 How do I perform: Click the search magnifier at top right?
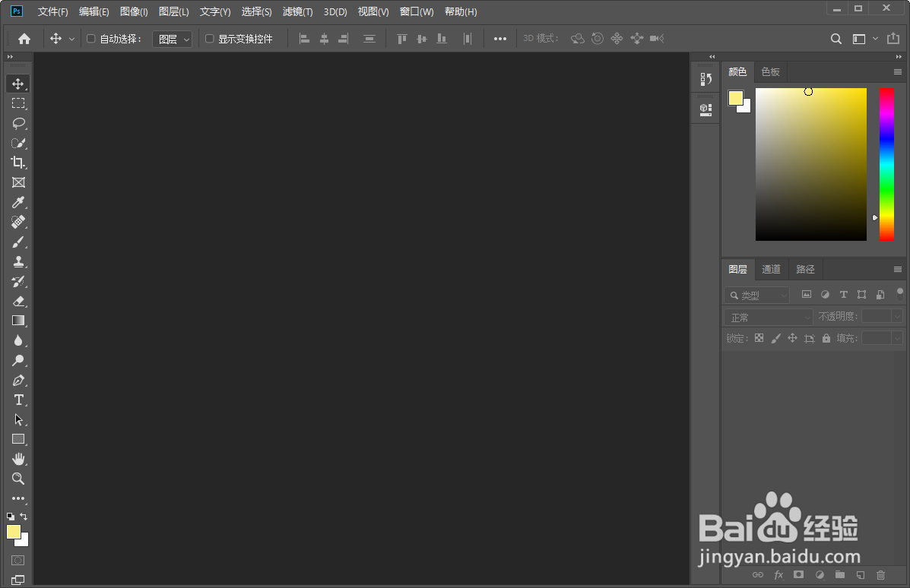pos(836,38)
